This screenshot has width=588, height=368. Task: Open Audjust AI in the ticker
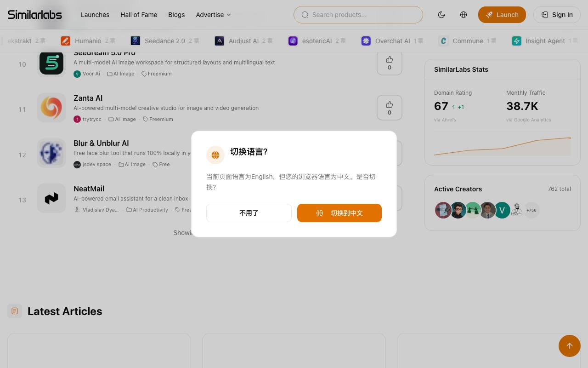243,41
